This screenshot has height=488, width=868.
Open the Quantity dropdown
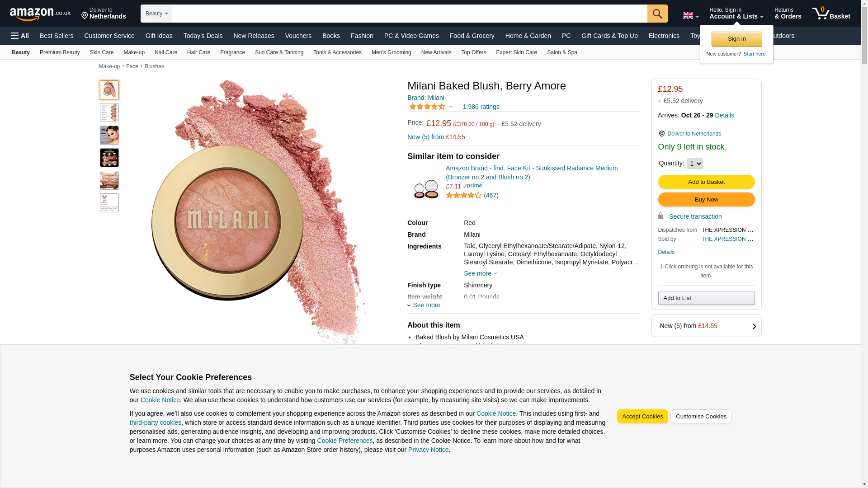coord(694,164)
